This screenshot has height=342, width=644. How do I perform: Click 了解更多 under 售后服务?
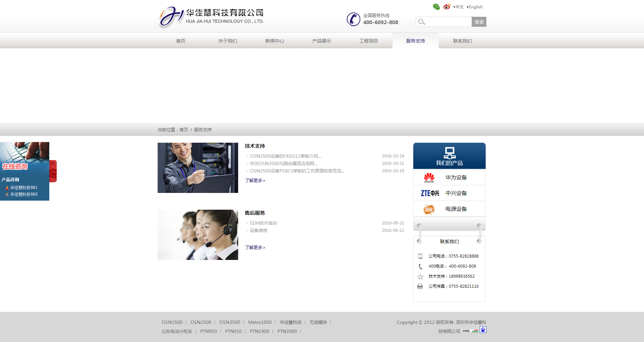click(x=255, y=248)
